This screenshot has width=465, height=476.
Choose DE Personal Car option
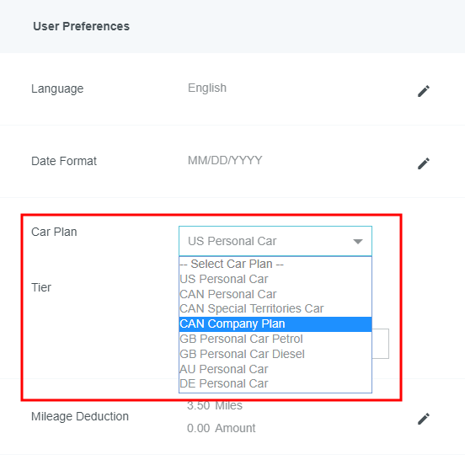point(275,383)
